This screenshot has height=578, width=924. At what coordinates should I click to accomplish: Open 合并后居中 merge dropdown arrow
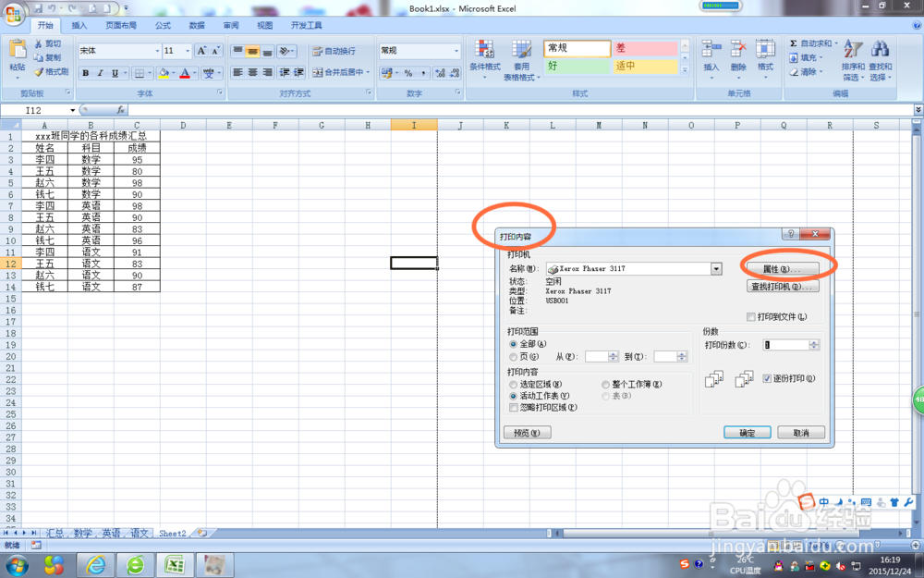click(x=369, y=72)
